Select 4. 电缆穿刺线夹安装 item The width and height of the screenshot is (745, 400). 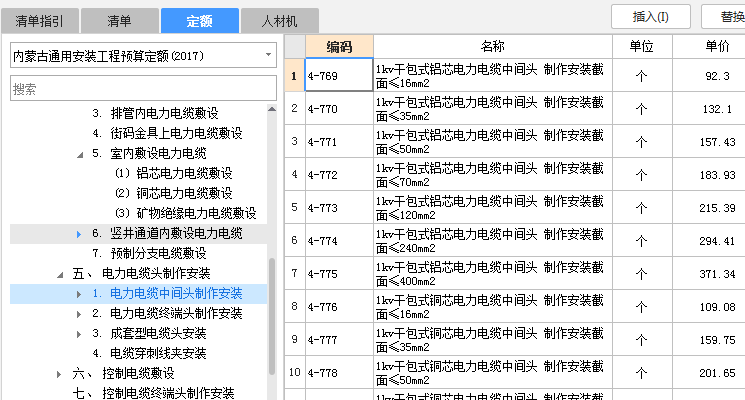tap(149, 353)
